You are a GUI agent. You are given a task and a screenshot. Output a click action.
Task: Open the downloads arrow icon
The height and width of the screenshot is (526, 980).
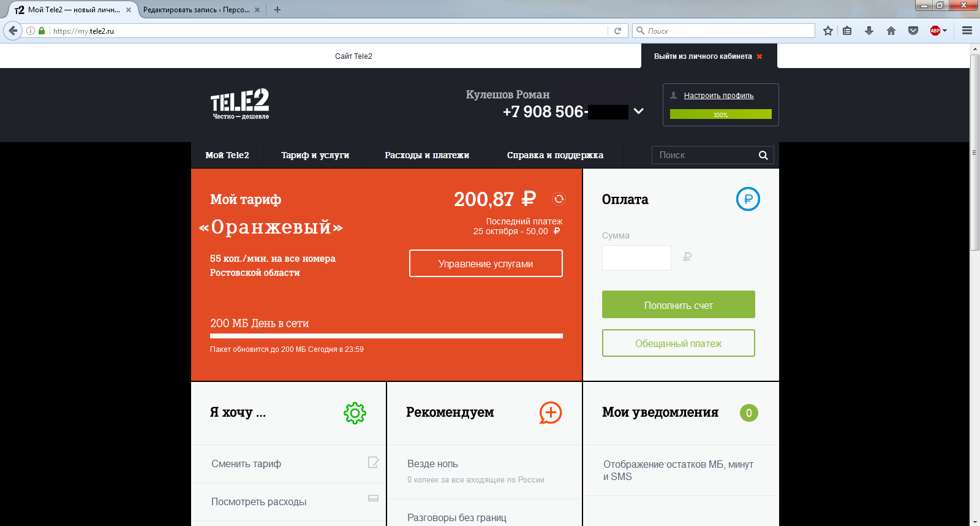(869, 31)
